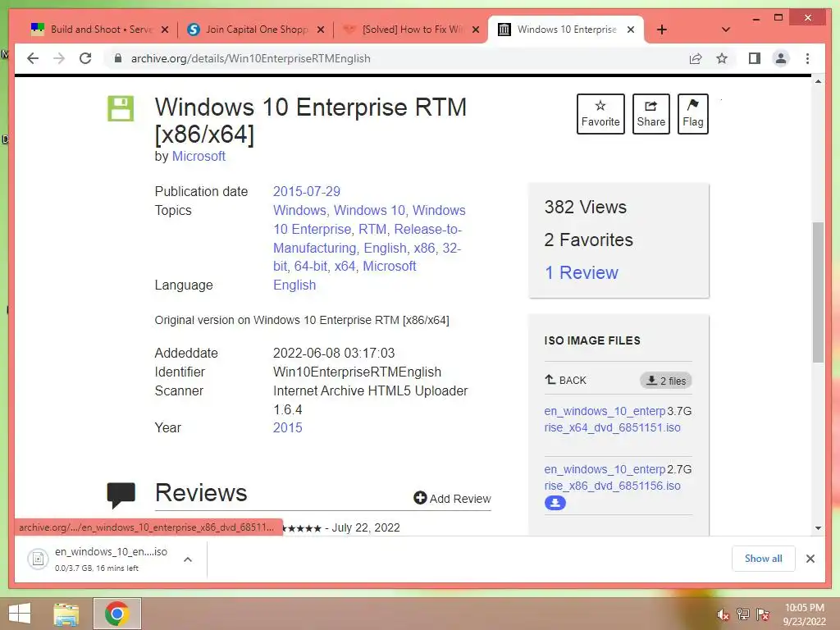The image size is (840, 630).
Task: Click the 382 Views text
Action: [585, 207]
